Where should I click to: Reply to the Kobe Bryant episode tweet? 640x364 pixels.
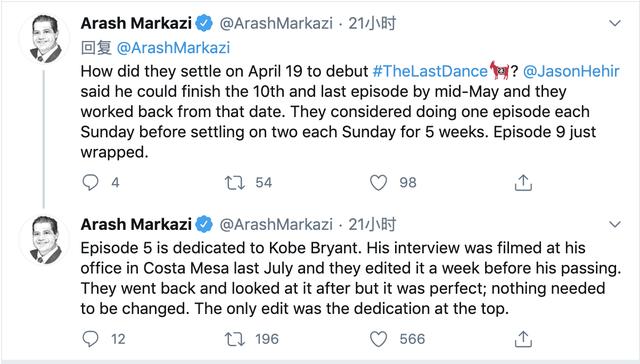(x=90, y=339)
